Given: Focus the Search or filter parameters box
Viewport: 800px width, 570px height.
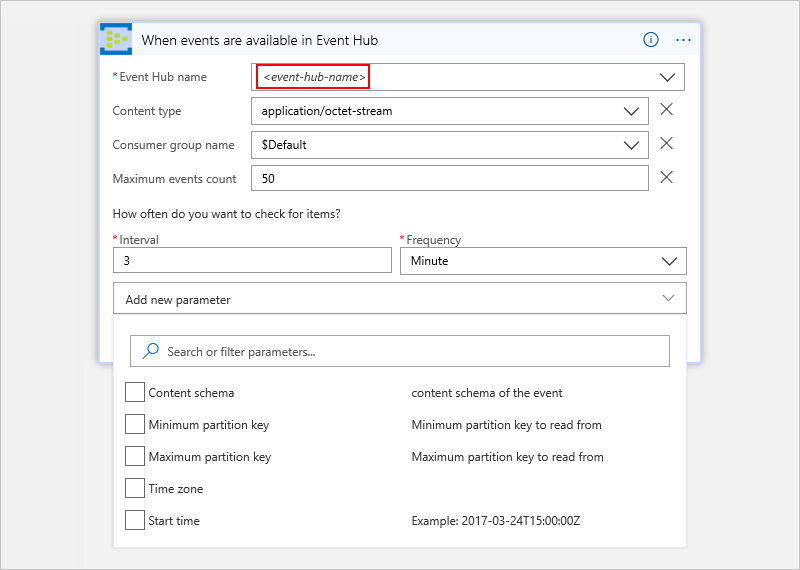Looking at the screenshot, I should pyautogui.click(x=410, y=351).
